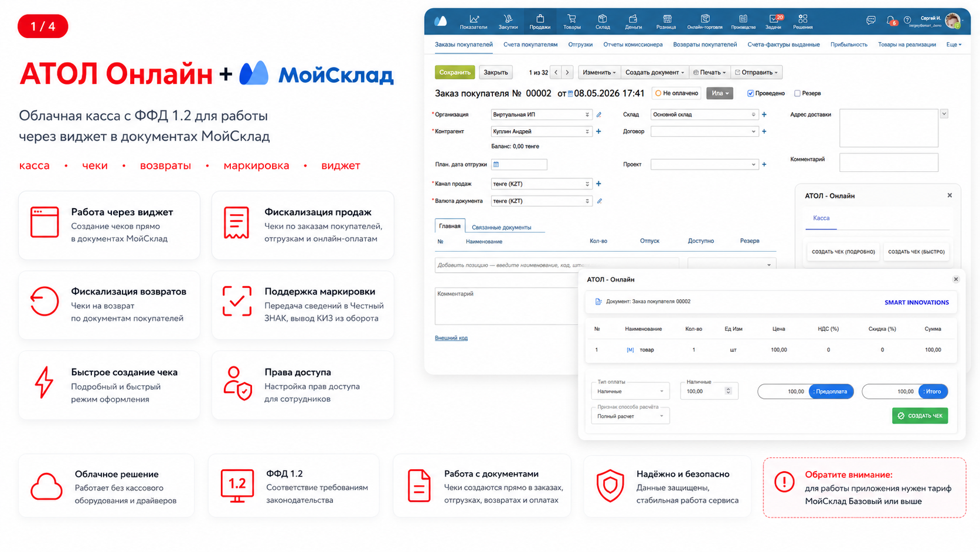Add new Проект with plus icon

(x=764, y=164)
